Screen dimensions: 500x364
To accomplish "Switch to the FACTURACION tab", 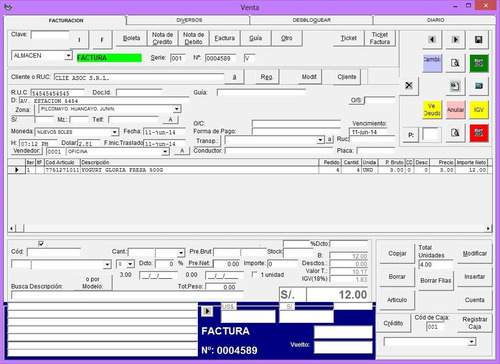I will tap(66, 20).
